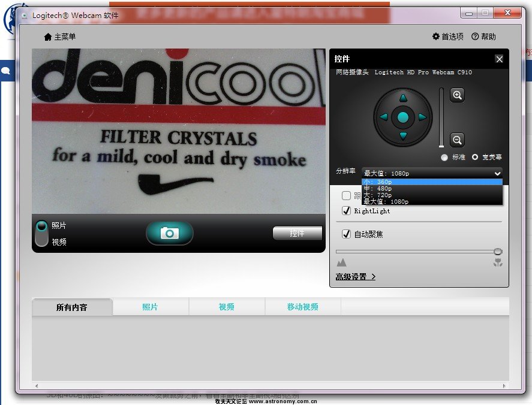
Task: Open 高级设置 advanced settings link
Action: click(355, 277)
